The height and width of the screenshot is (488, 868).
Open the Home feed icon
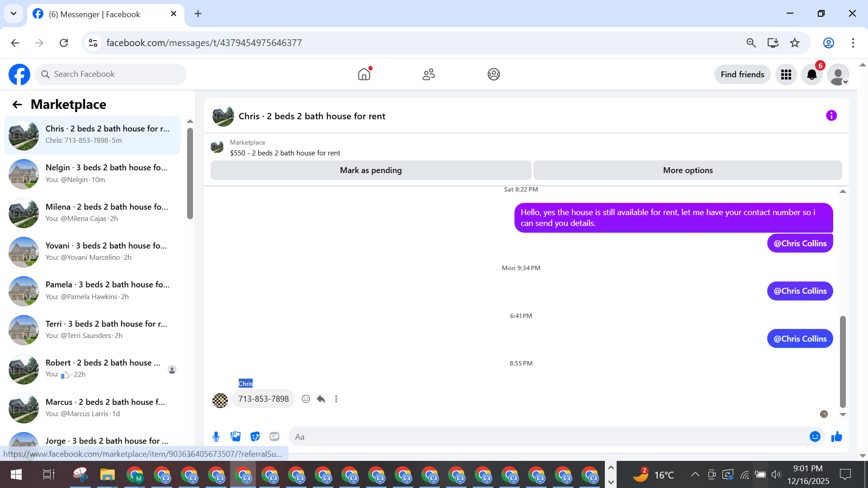(x=364, y=74)
